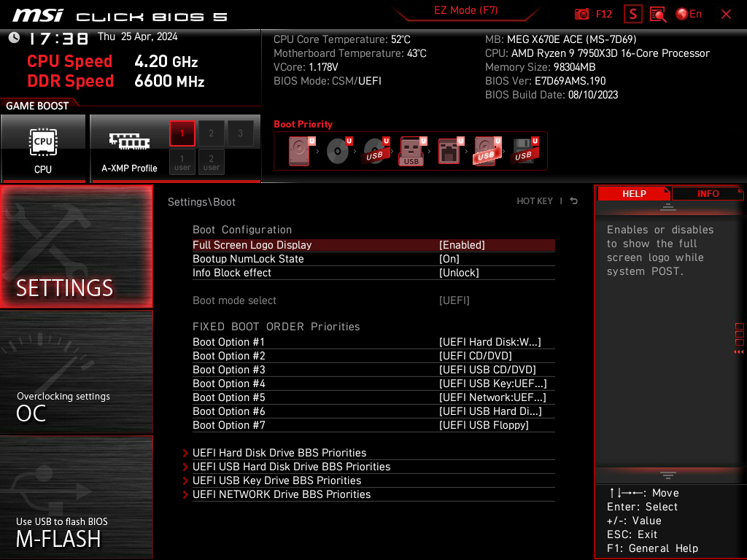Take a screenshot with the F12 camera icon
This screenshot has height=560, width=747.
coord(581,15)
